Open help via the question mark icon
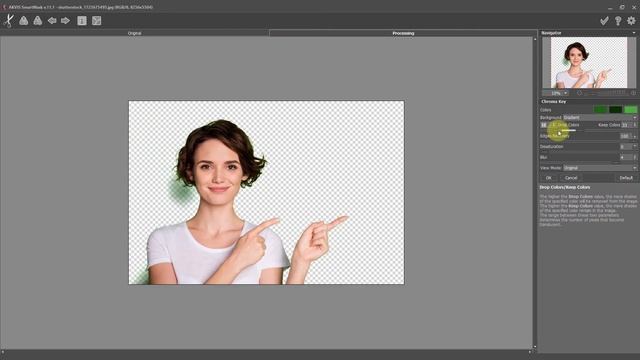 [618, 21]
